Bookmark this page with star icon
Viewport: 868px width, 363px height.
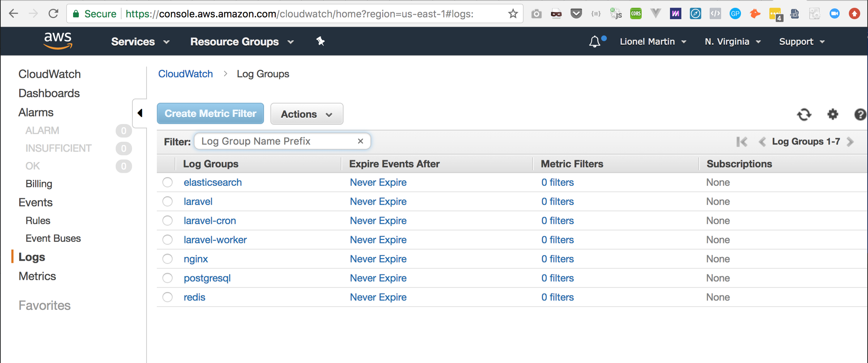click(x=513, y=14)
